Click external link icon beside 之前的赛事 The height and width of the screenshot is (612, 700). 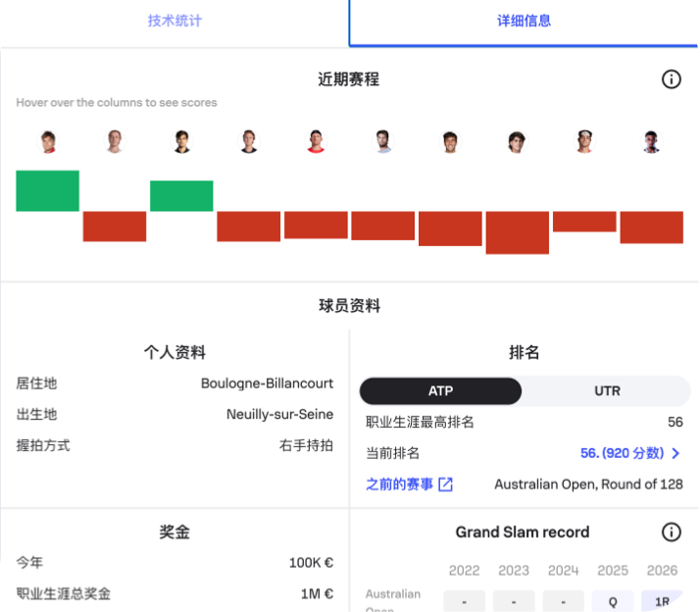click(445, 484)
